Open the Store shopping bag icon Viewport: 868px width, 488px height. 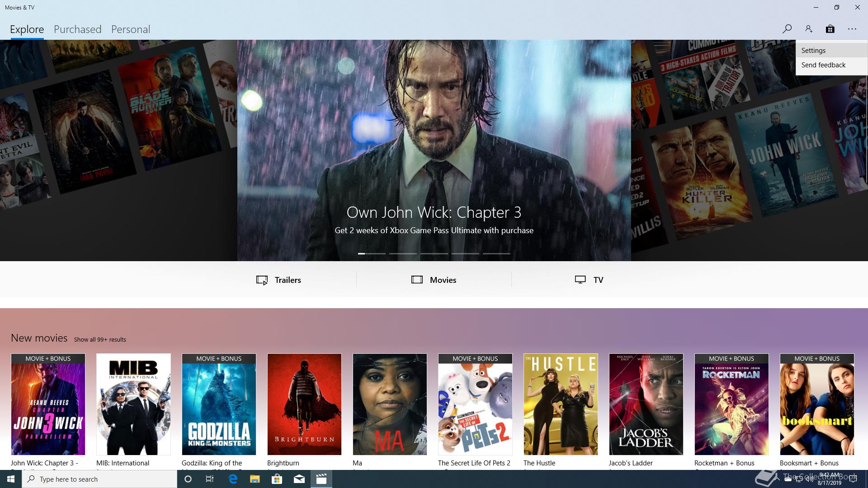click(x=830, y=29)
